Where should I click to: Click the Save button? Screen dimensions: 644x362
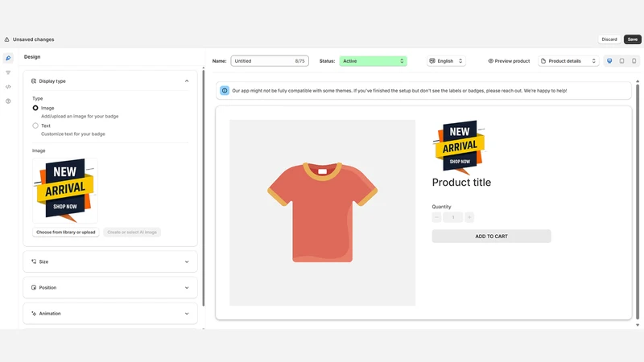(x=633, y=39)
